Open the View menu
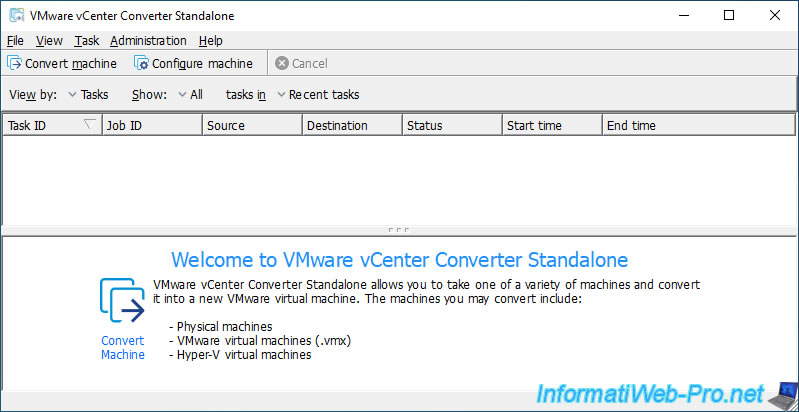This screenshot has width=799, height=412. [48, 40]
